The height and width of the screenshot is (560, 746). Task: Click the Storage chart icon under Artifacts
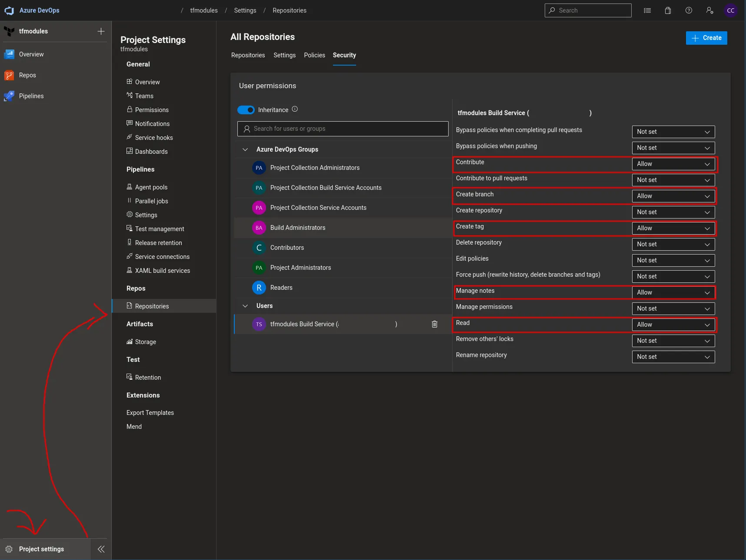click(x=130, y=341)
